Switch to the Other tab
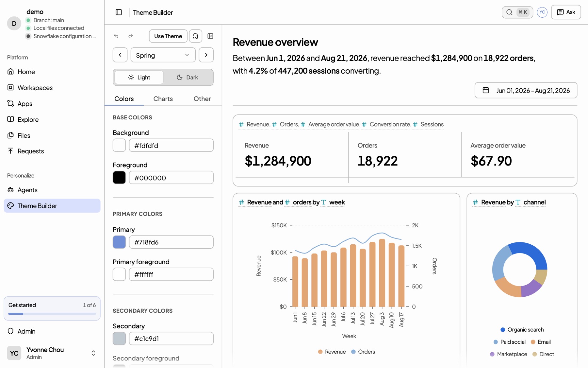Image resolution: width=588 pixels, height=368 pixels. [202, 99]
